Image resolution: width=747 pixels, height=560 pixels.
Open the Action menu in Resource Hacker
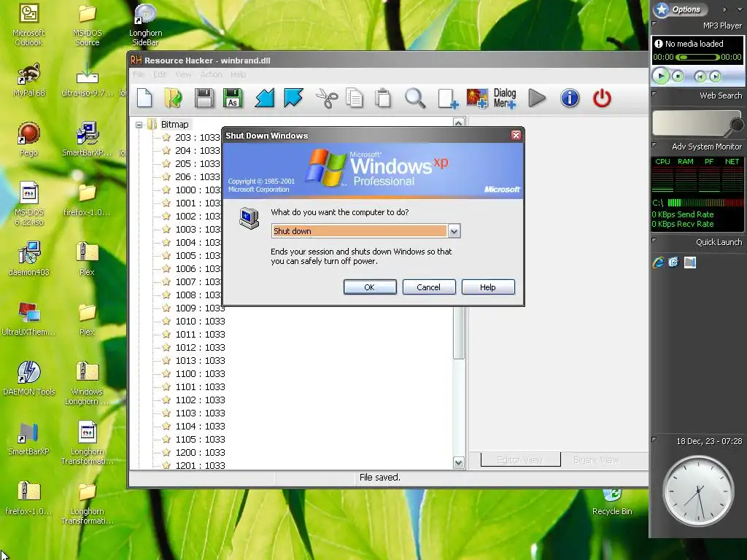(211, 75)
